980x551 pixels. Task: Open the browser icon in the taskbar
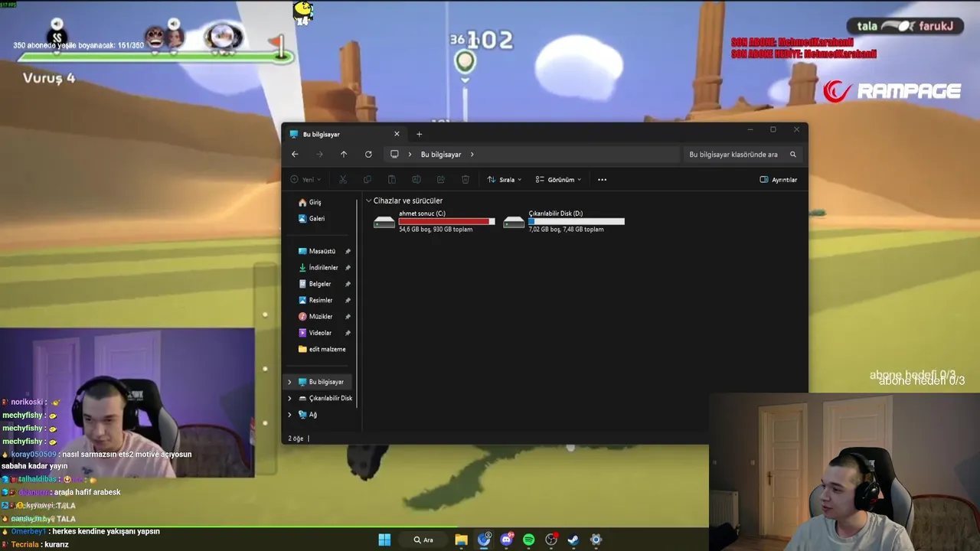point(484,540)
